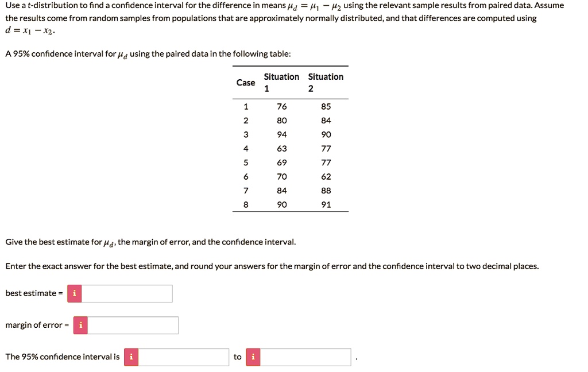588x372 pixels.
Task: Click inside the margin of error input box
Action: click(x=132, y=325)
